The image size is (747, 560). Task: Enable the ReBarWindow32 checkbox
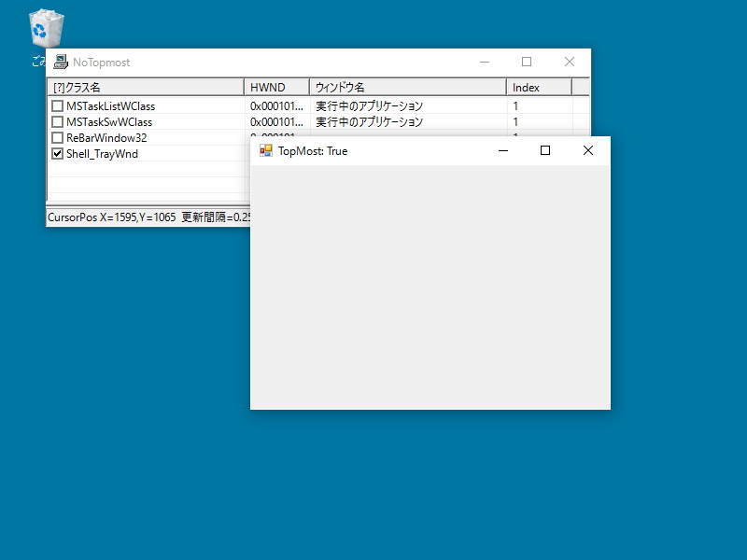57,137
